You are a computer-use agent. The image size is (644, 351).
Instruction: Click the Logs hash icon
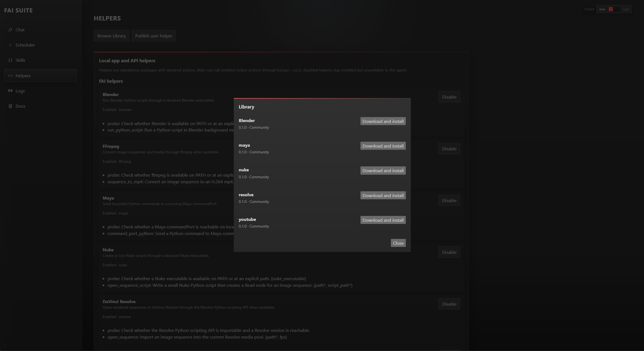point(10,91)
